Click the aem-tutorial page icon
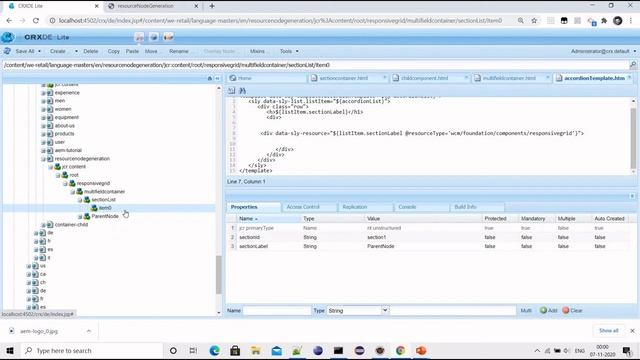This screenshot has width=640, height=360. pos(50,150)
